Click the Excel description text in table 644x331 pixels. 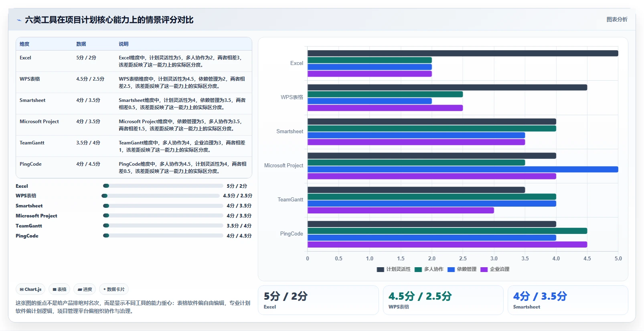coord(181,61)
